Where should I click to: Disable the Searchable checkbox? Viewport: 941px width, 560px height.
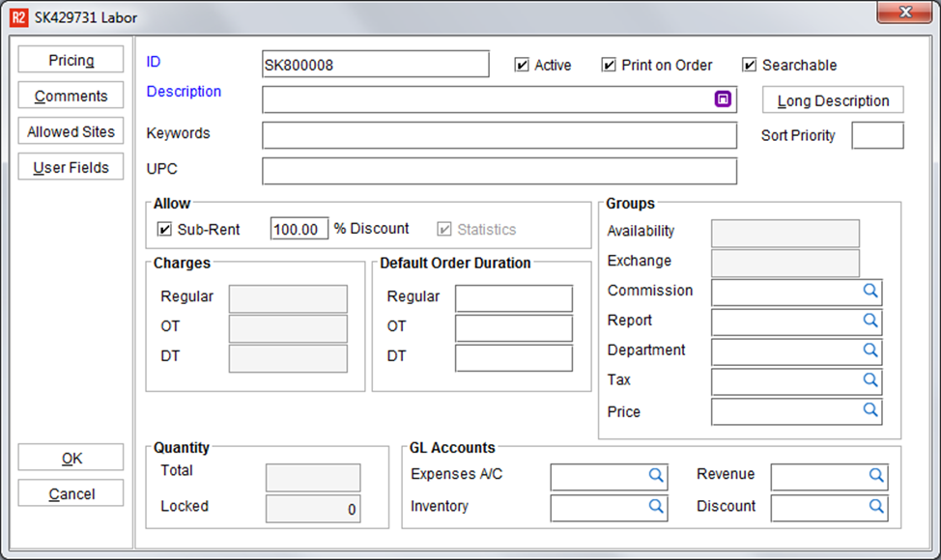749,65
